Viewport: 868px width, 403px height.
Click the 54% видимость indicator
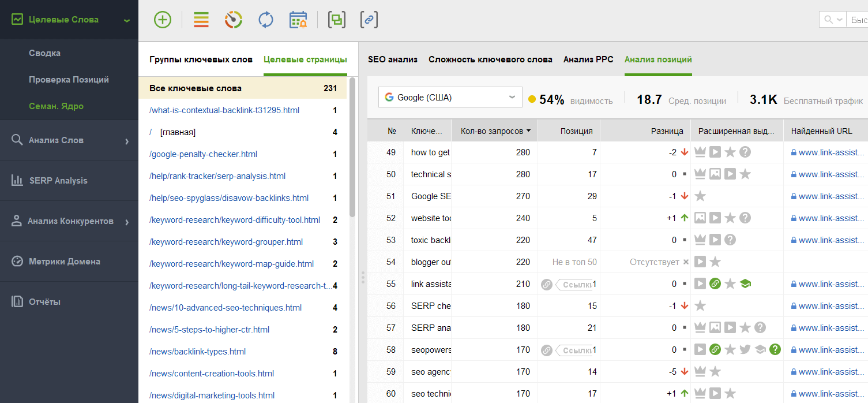tap(570, 100)
